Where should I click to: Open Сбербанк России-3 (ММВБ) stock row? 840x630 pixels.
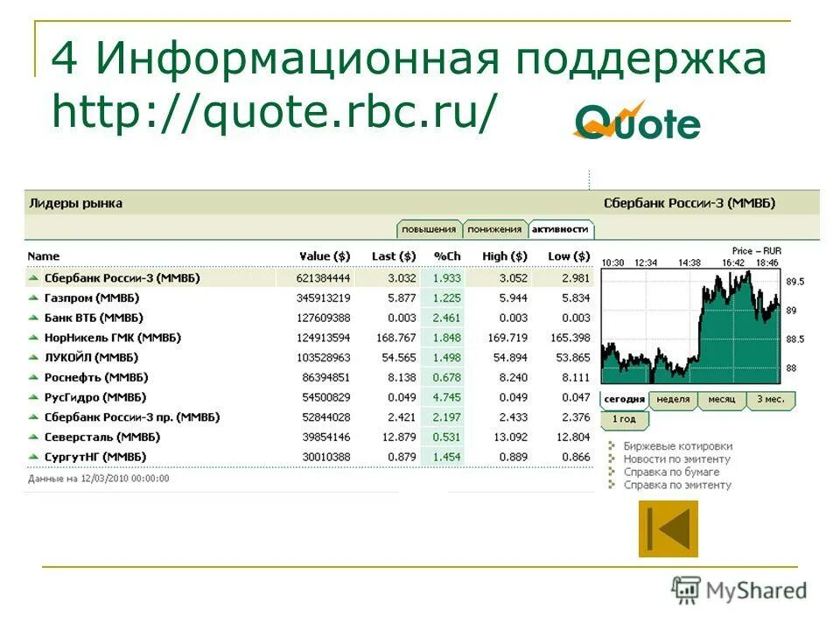pyautogui.click(x=309, y=277)
